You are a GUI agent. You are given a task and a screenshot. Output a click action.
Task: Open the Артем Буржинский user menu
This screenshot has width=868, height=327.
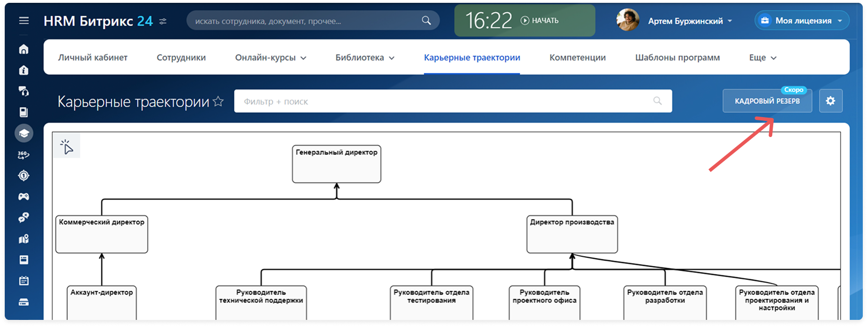point(690,21)
